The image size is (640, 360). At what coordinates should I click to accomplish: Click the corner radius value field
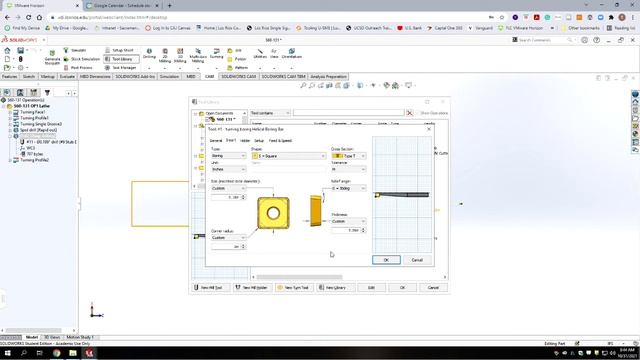[226, 247]
